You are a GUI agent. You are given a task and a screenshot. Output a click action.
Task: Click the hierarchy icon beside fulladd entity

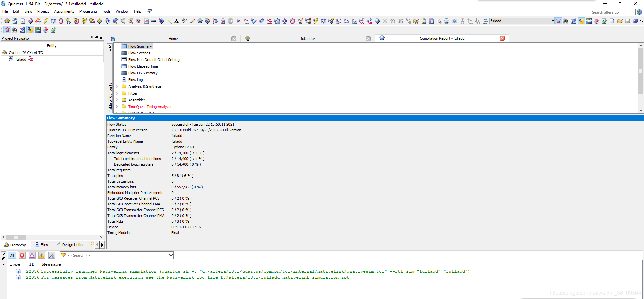(31, 59)
